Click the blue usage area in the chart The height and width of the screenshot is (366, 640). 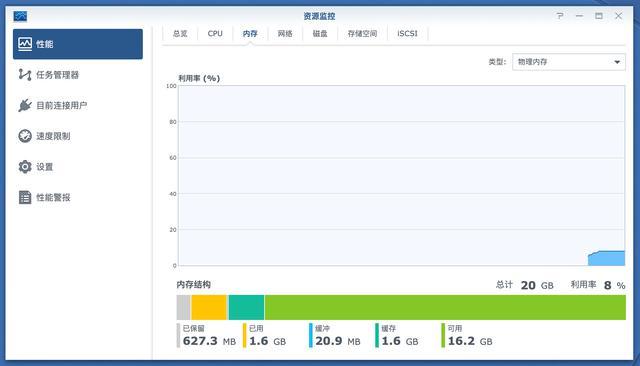point(607,259)
